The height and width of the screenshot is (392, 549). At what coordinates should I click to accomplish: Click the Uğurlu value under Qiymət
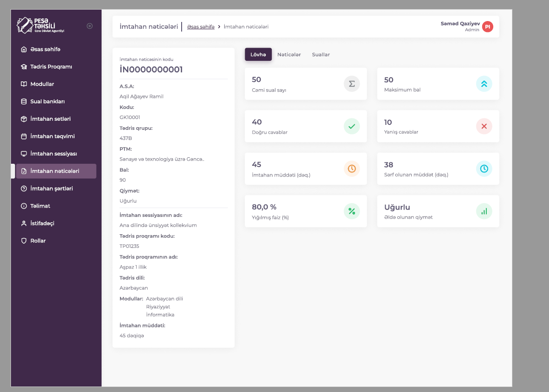[x=128, y=201]
